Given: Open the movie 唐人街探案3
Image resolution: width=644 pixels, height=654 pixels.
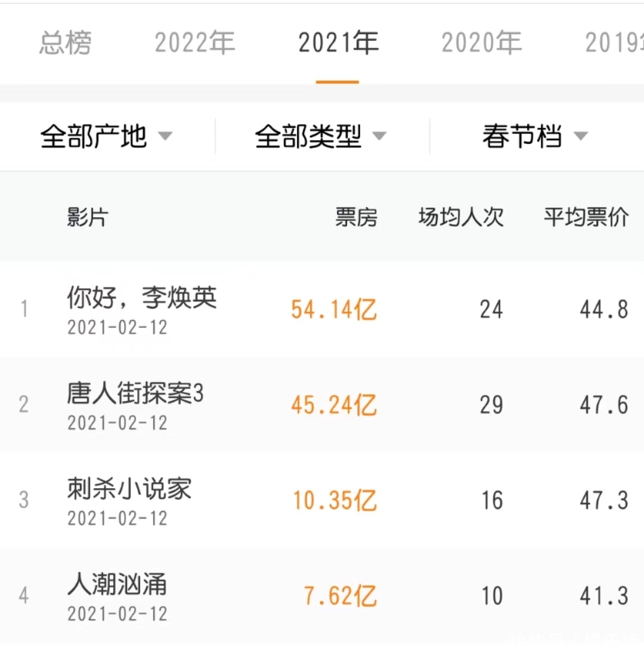Looking at the screenshot, I should pyautogui.click(x=135, y=394).
